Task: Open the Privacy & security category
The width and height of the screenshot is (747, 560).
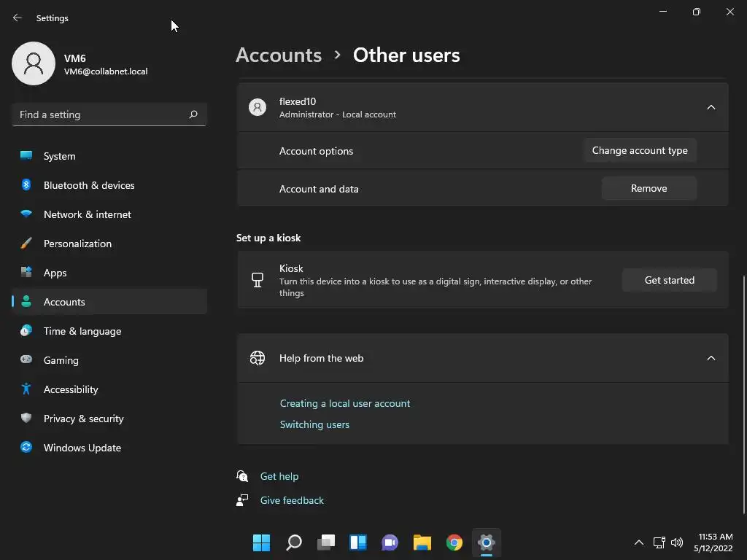Action: coord(109,419)
